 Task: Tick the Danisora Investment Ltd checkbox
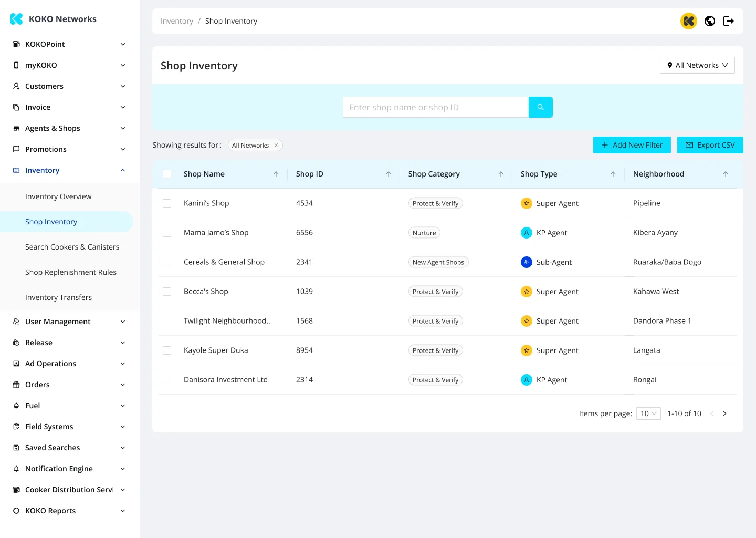[x=167, y=380]
